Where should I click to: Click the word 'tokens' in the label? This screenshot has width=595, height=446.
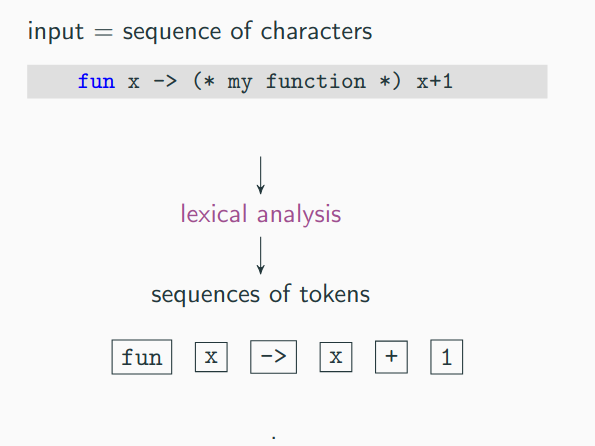click(x=335, y=294)
